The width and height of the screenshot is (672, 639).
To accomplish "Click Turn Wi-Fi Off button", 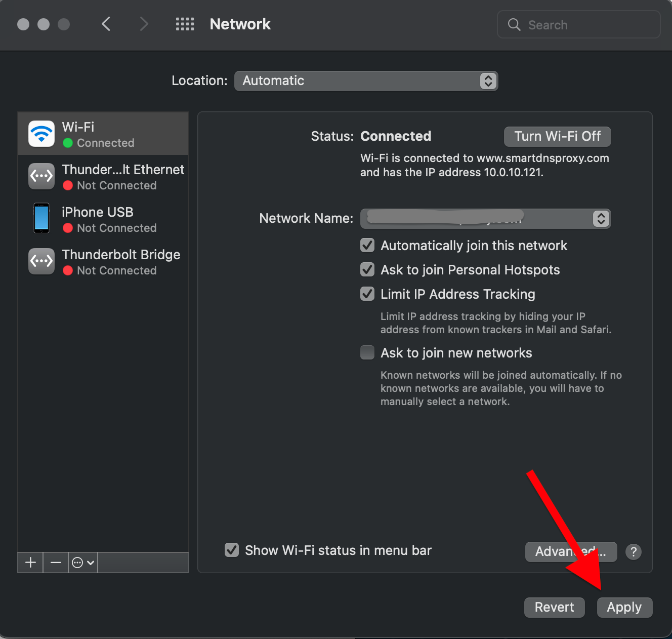I will (x=558, y=136).
